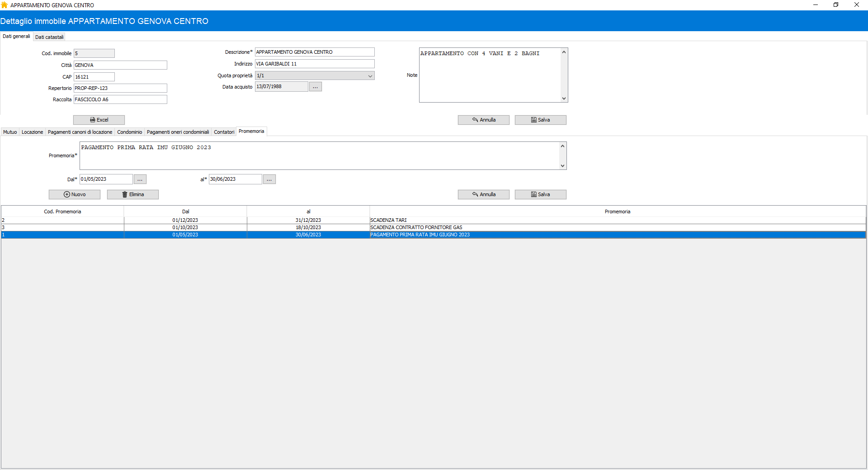The height and width of the screenshot is (470, 868).
Task: Switch to the Dati catastali tab
Action: point(49,37)
